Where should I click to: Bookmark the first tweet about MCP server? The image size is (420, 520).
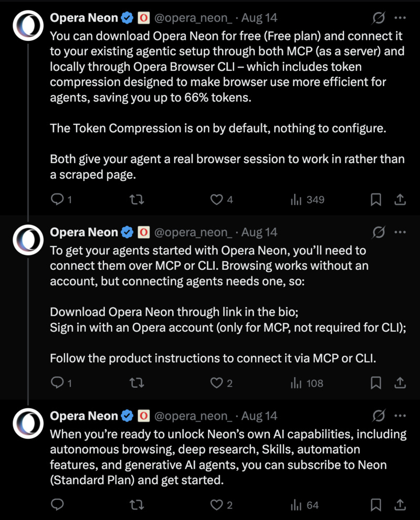point(375,199)
